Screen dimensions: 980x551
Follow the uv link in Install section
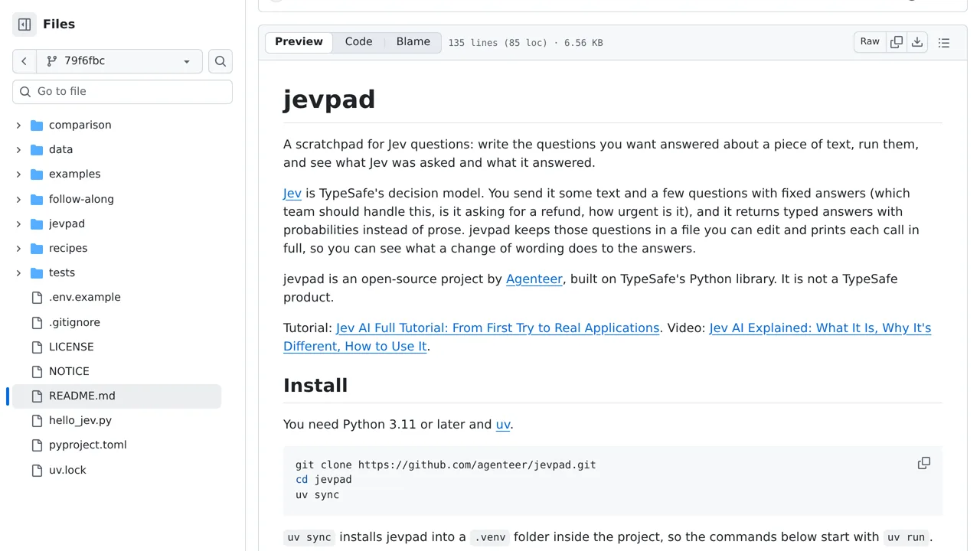503,425
